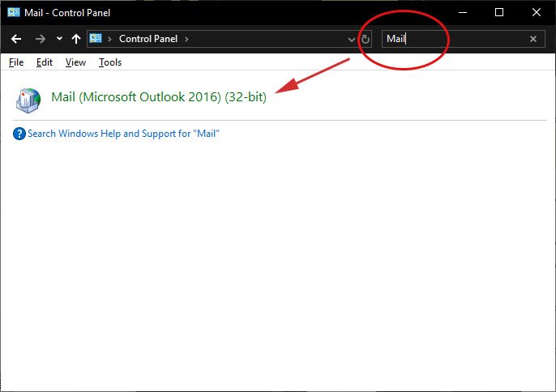Click the Mail applet icon
Viewport: 556px width, 392px height.
[28, 100]
